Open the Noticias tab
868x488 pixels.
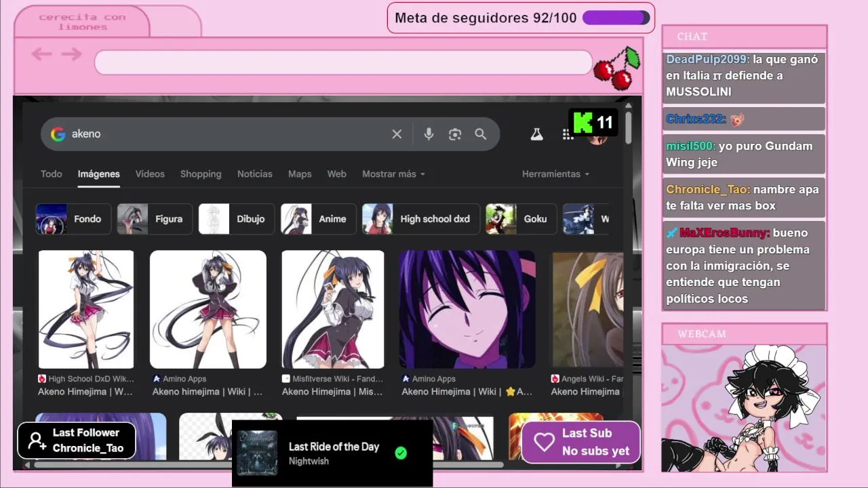tap(255, 174)
